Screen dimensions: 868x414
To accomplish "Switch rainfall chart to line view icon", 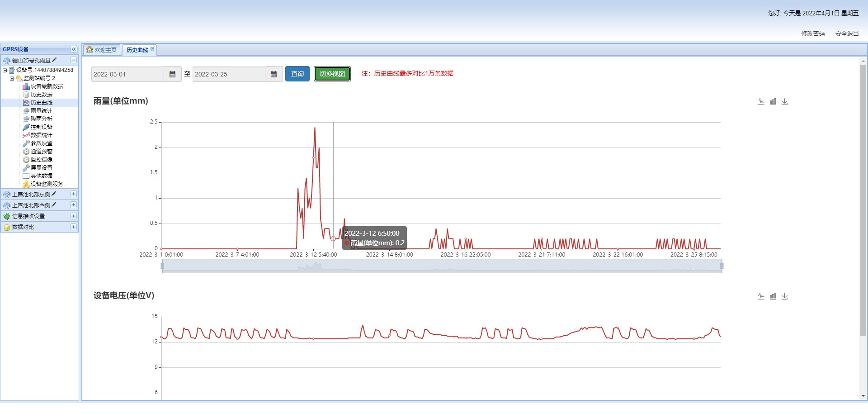I will [761, 102].
